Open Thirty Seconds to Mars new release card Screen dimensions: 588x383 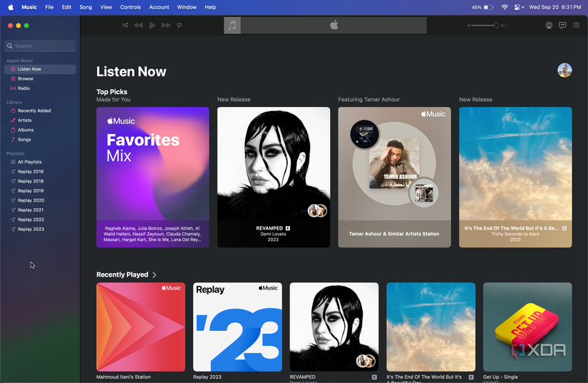(x=515, y=177)
